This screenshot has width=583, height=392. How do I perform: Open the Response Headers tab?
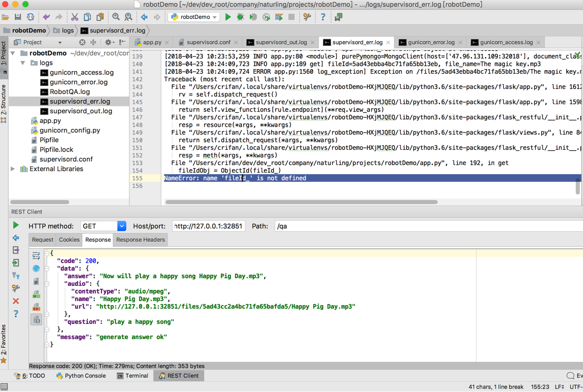click(141, 240)
